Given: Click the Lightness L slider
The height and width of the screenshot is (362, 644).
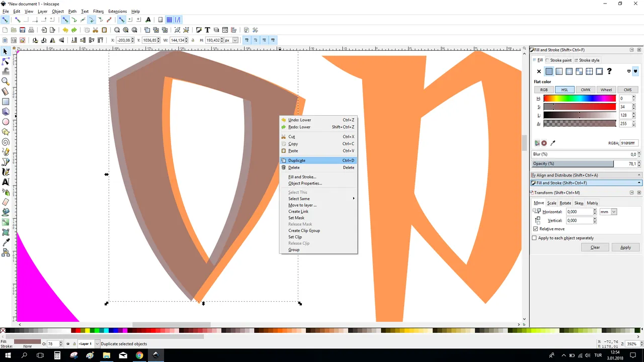Looking at the screenshot, I should point(580,115).
